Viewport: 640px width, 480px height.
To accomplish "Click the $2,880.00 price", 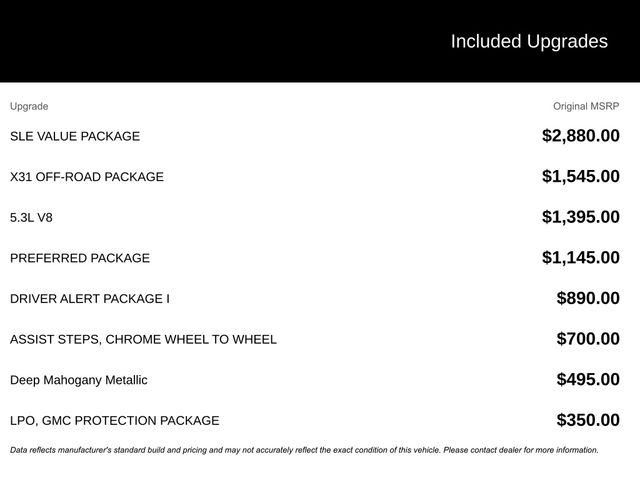I will [x=580, y=136].
